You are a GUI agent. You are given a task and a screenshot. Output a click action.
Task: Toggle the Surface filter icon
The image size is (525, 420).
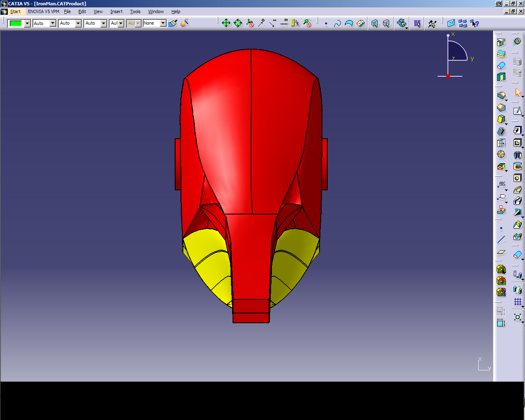click(349, 24)
